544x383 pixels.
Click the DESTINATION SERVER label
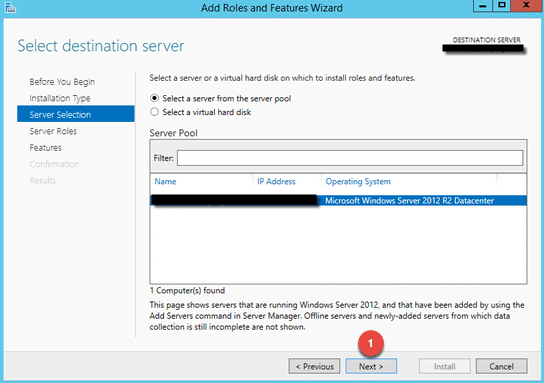(x=486, y=40)
